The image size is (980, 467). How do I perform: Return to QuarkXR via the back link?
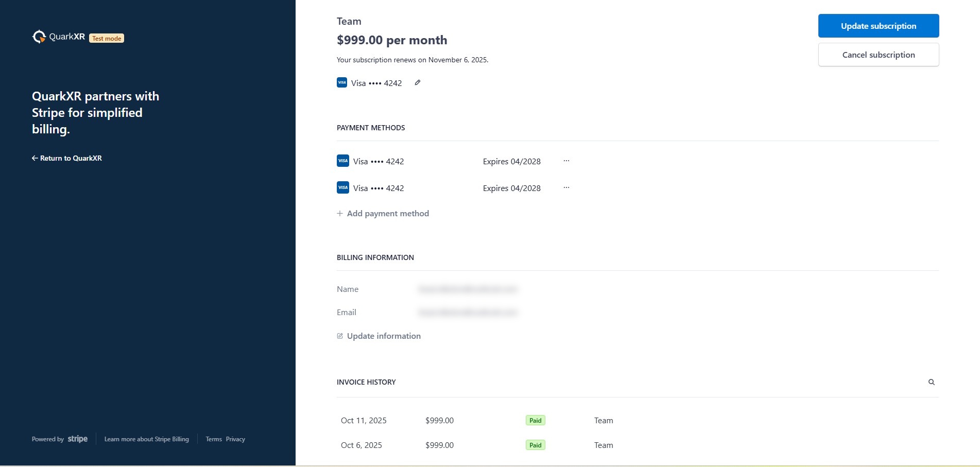tap(67, 158)
